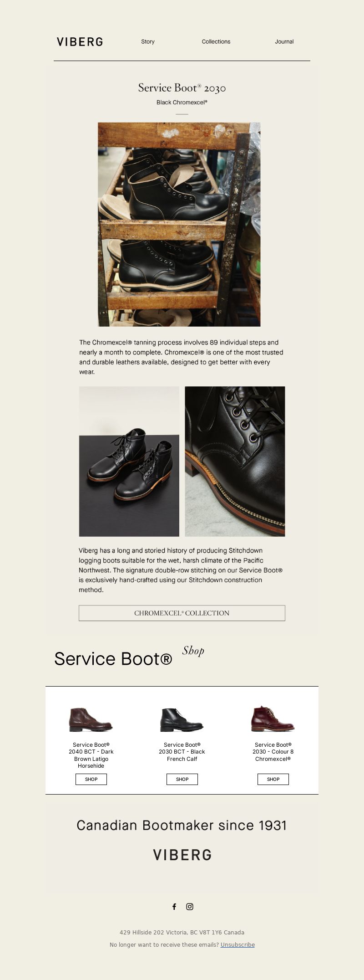This screenshot has width=364, height=980.
Task: Shop the 2040 BCT Dark Brown boot
Action: click(x=91, y=779)
